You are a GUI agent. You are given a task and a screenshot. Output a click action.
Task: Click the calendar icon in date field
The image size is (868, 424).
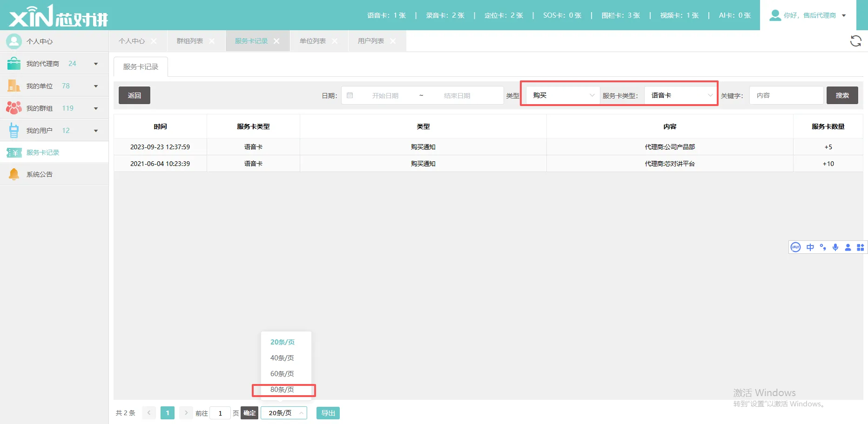pos(350,95)
